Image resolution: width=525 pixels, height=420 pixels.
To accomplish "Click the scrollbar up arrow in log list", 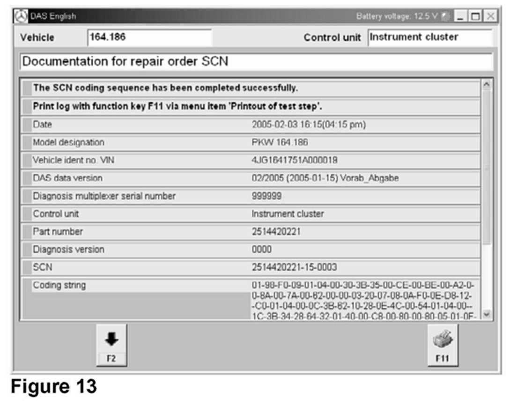I will [487, 85].
